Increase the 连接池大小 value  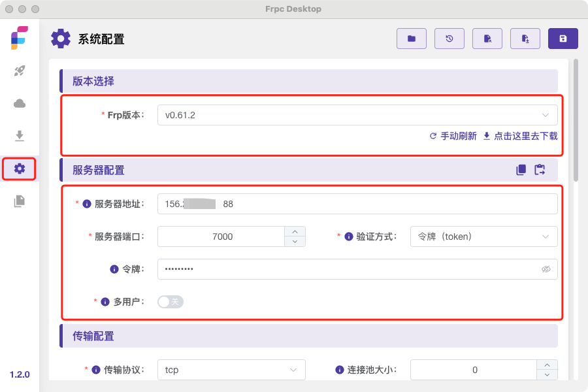[x=547, y=365]
